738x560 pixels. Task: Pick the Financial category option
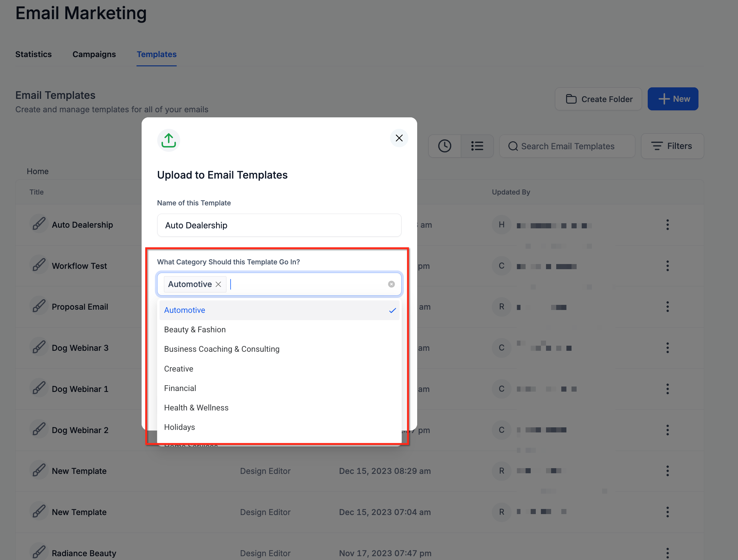point(180,388)
